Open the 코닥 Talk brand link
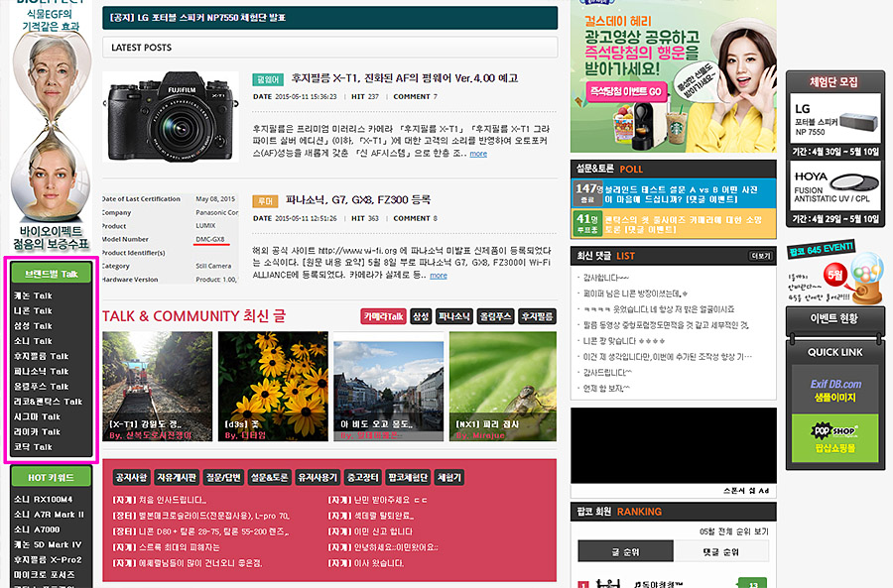Viewport: 893px width, 588px height. [x=33, y=447]
